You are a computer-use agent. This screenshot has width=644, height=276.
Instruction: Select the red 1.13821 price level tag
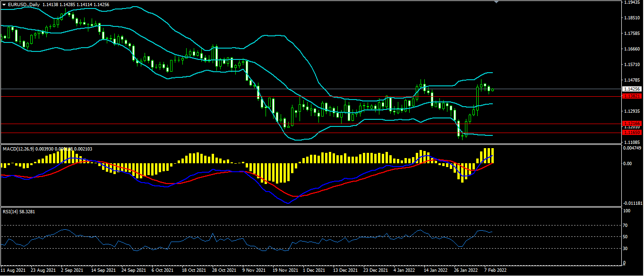[x=632, y=96]
